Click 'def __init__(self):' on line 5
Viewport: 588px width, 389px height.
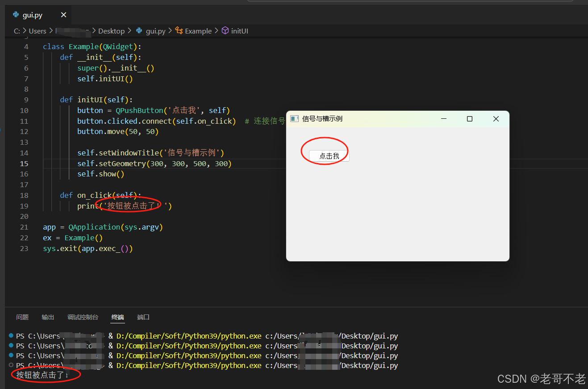point(100,57)
